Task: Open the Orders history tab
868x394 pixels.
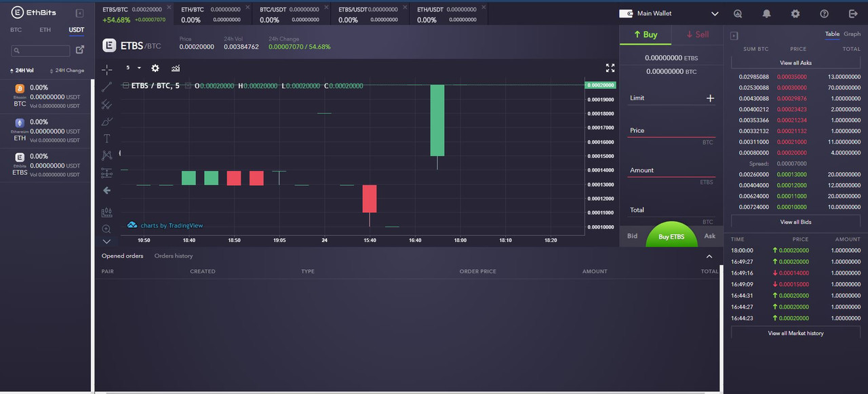Action: coord(174,256)
